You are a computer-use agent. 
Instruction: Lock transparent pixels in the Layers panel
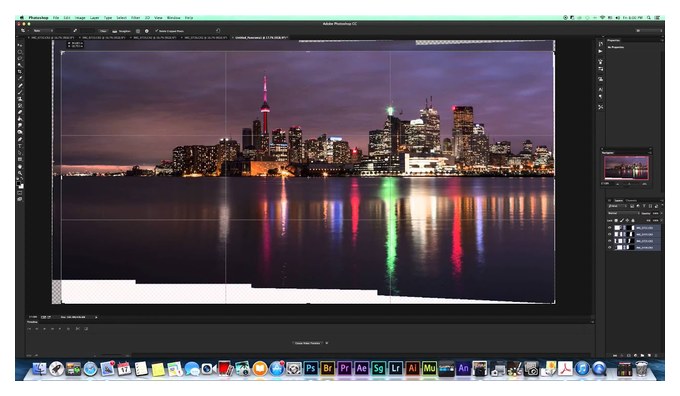(x=616, y=221)
